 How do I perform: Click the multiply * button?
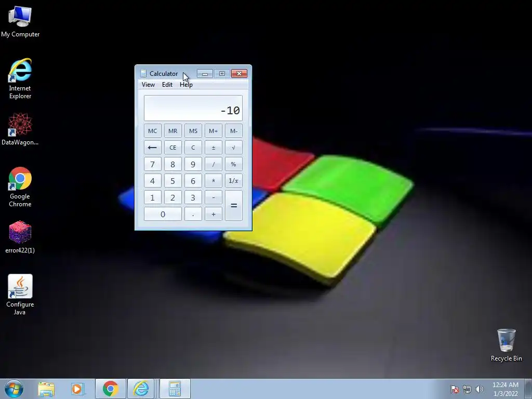coord(214,181)
